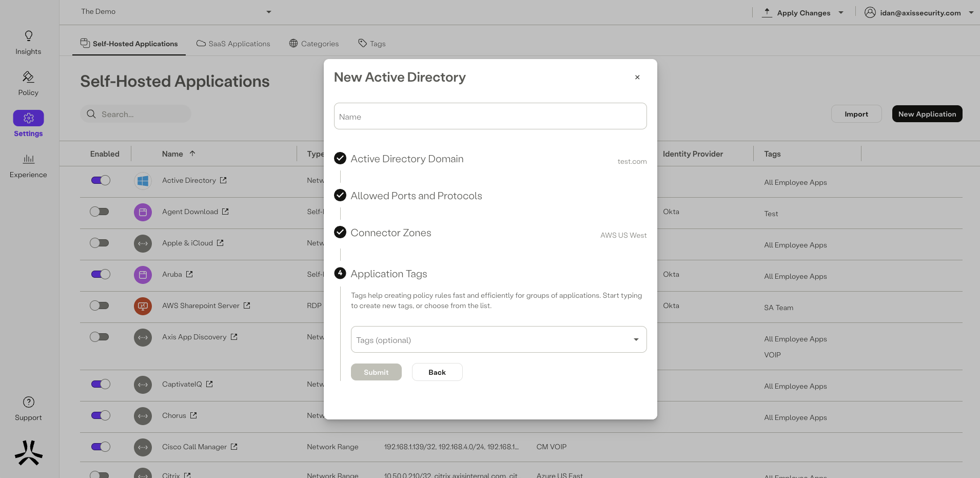
Task: Close the New Active Directory dialog
Action: (x=637, y=77)
